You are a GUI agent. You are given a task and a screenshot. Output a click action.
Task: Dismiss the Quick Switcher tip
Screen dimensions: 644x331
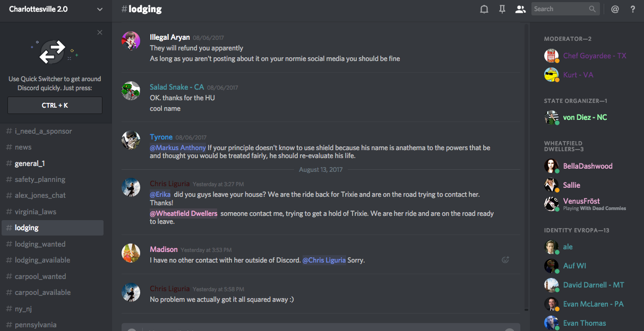[x=100, y=32]
